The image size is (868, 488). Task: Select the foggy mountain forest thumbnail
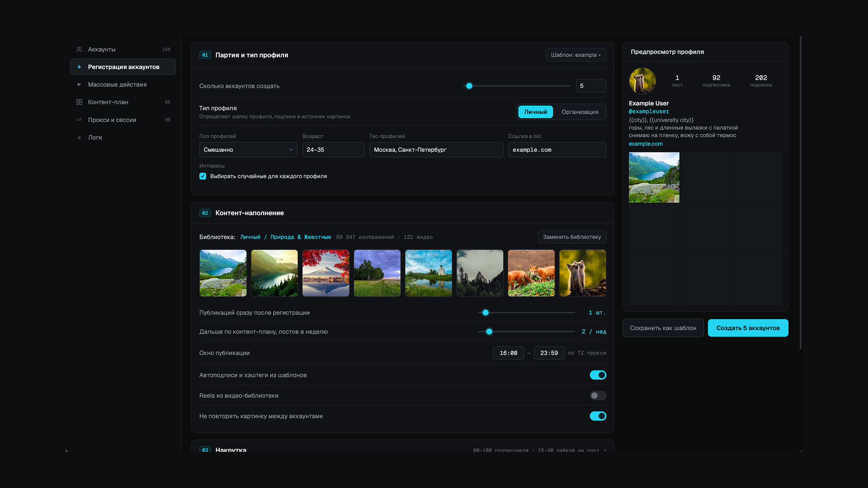[480, 273]
